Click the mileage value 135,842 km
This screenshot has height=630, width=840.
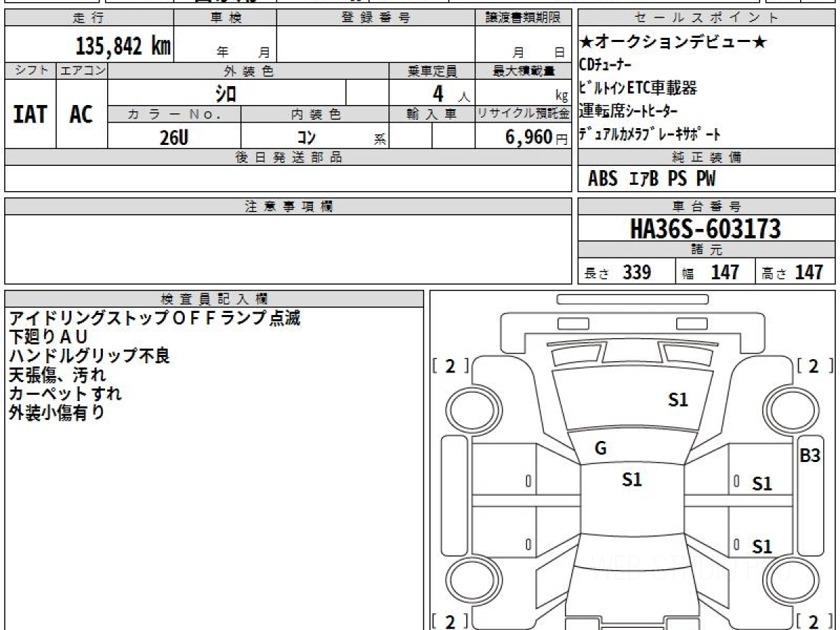(x=122, y=46)
